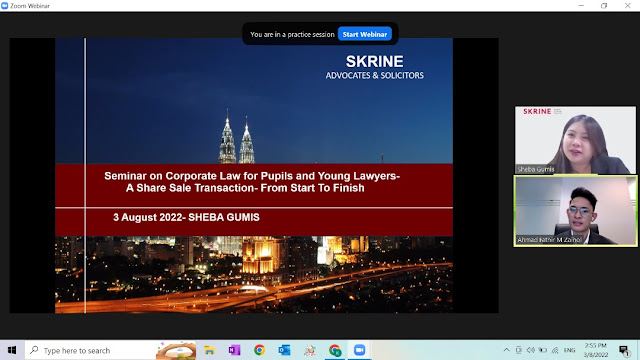Screen dimensions: 640x360
Task: Click the Start Webinar button
Action: [364, 34]
